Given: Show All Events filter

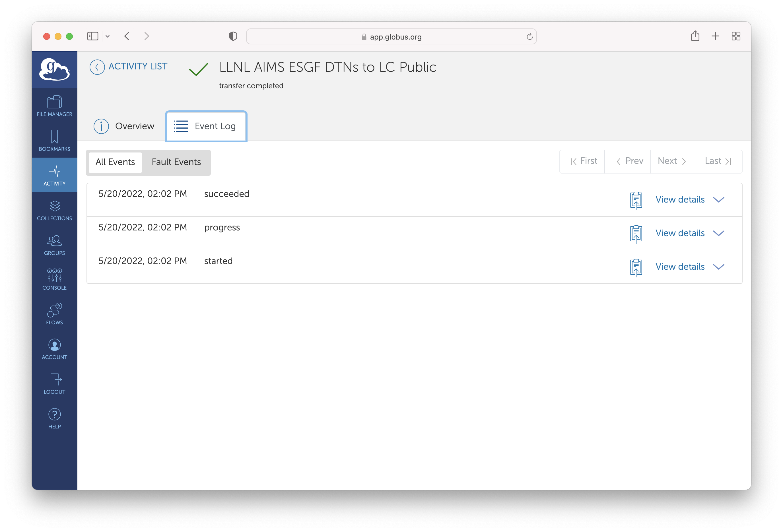Looking at the screenshot, I should 115,162.
